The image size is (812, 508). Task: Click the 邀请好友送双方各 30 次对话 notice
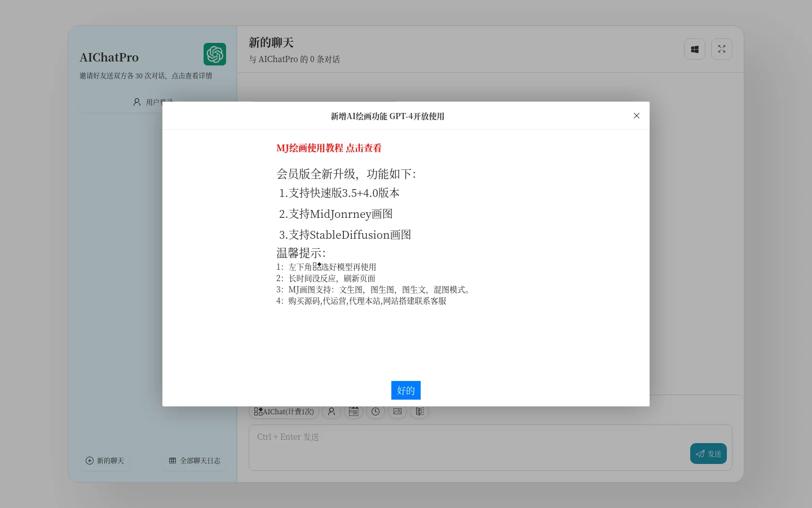(x=146, y=76)
